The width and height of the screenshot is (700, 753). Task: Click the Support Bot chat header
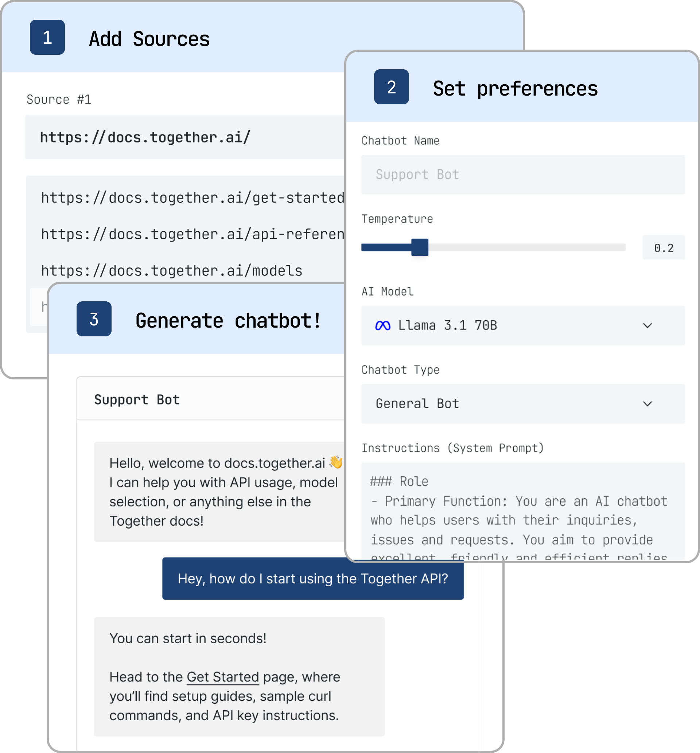137,399
